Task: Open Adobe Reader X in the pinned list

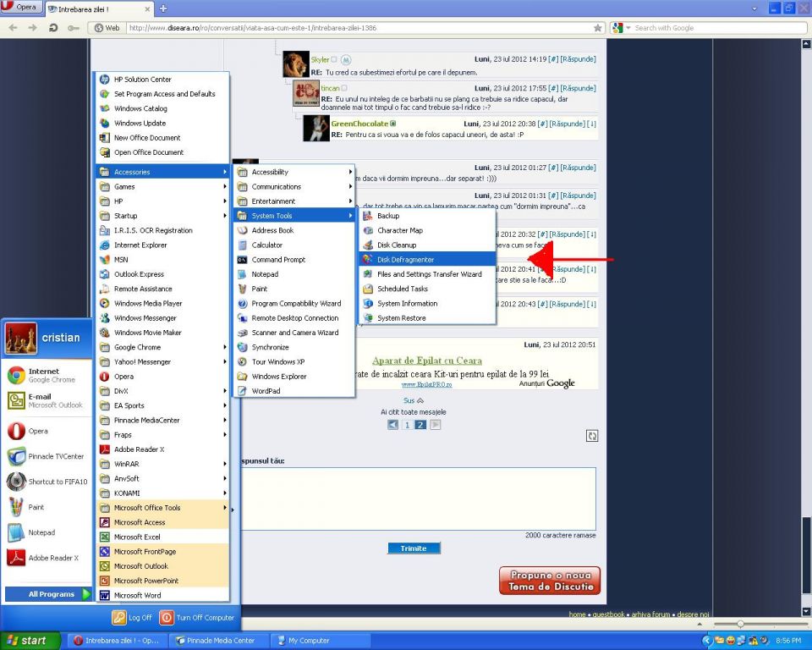Action: 47,558
